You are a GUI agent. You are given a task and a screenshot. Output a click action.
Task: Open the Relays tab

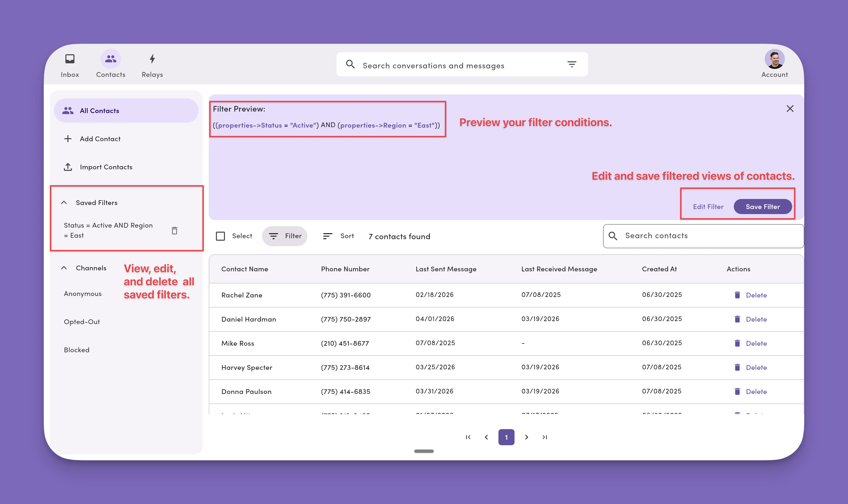(152, 65)
